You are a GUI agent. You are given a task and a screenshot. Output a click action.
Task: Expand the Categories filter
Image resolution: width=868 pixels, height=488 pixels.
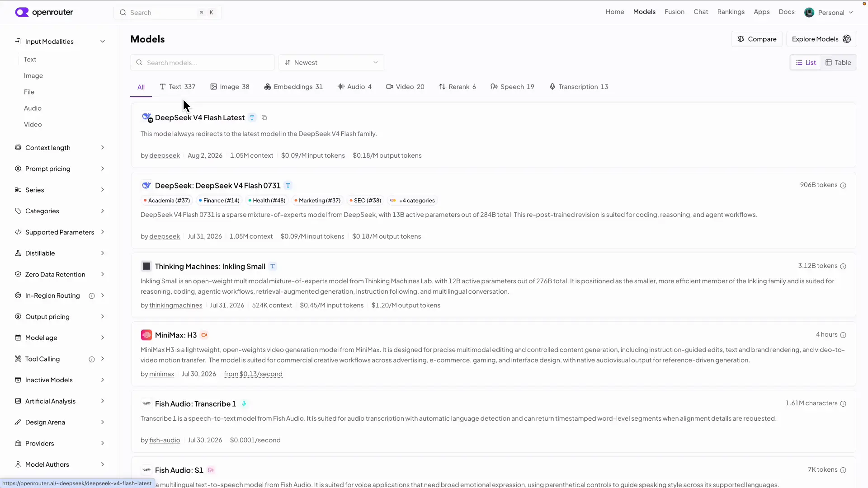[x=60, y=211]
